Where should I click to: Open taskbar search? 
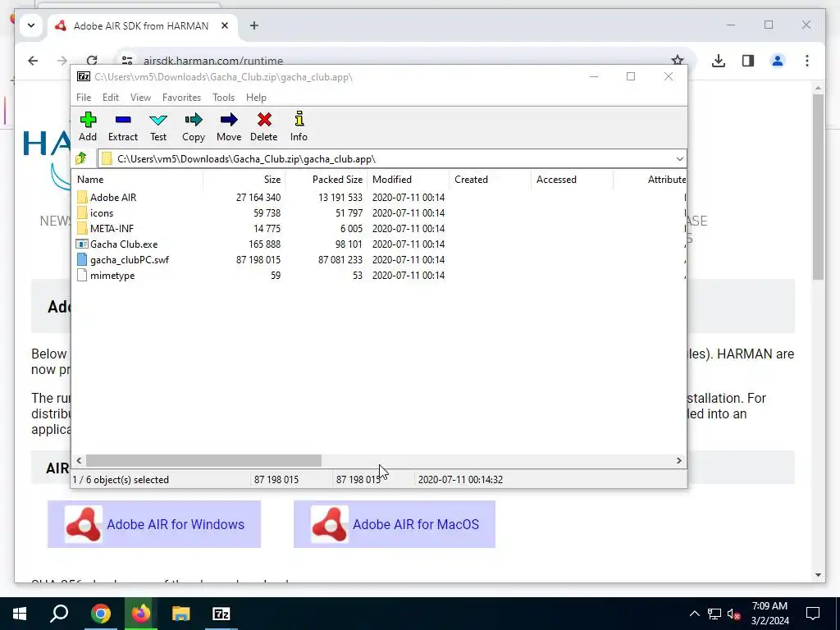[x=59, y=614]
